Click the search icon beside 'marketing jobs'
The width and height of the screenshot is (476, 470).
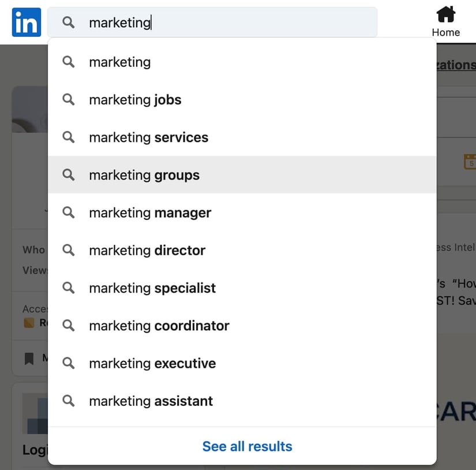pyautogui.click(x=68, y=99)
